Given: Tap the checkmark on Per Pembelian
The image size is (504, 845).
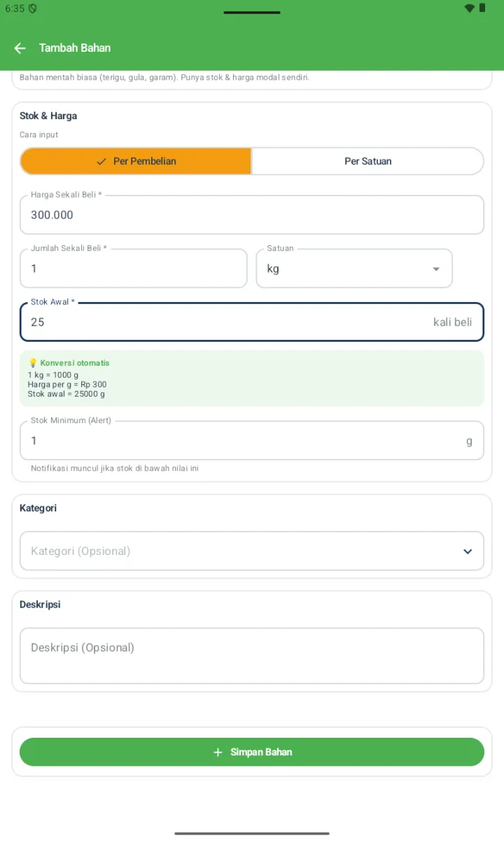Looking at the screenshot, I should [101, 161].
